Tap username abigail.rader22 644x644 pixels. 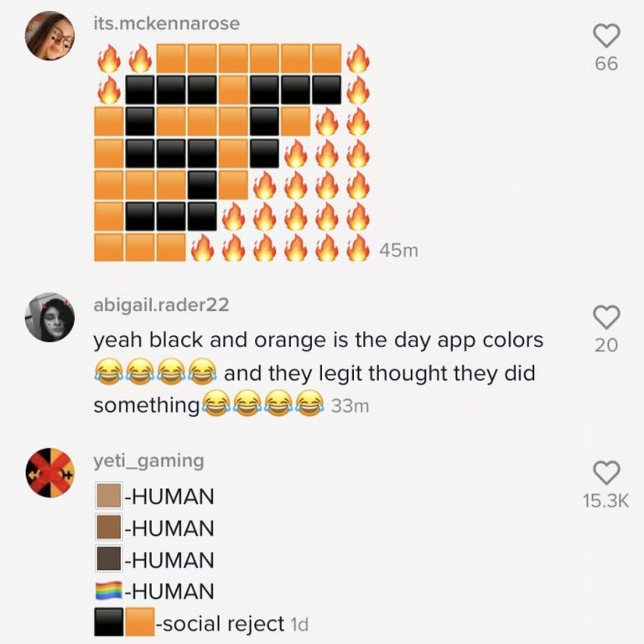pyautogui.click(x=161, y=304)
